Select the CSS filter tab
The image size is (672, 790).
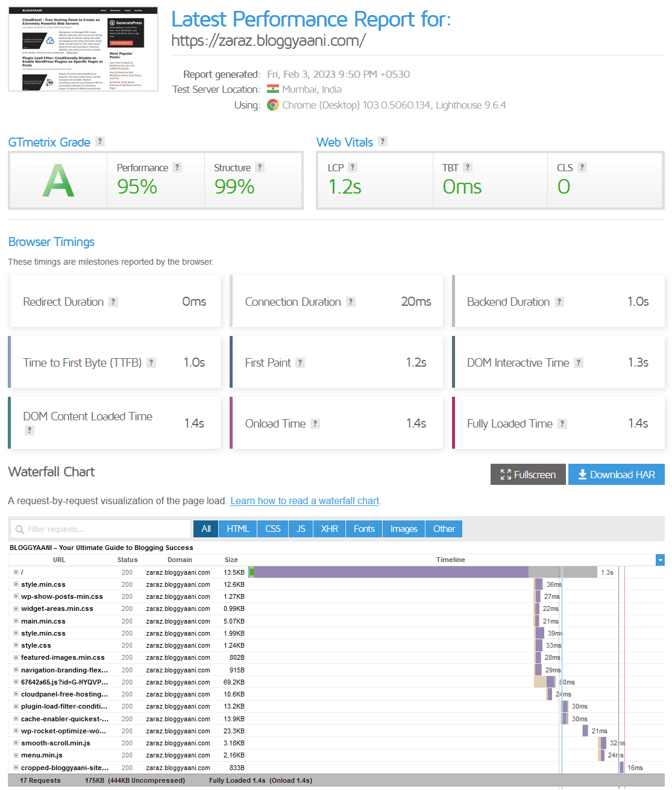[x=273, y=529]
